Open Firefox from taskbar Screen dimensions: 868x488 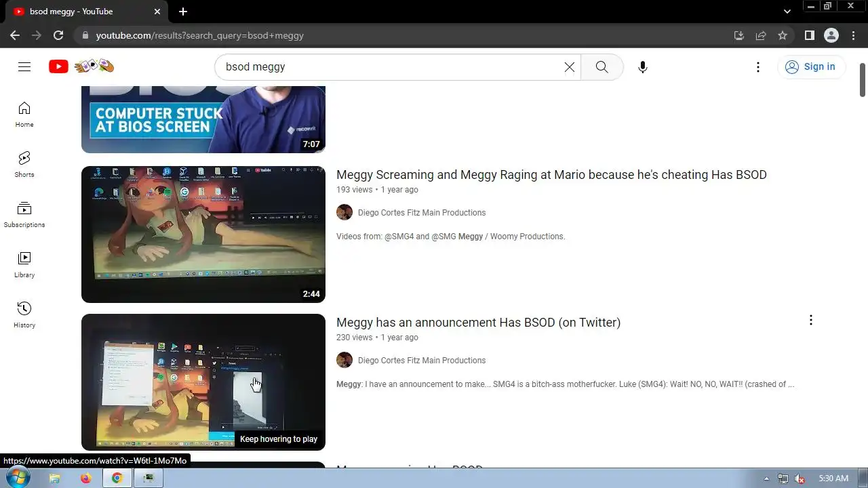(x=86, y=478)
